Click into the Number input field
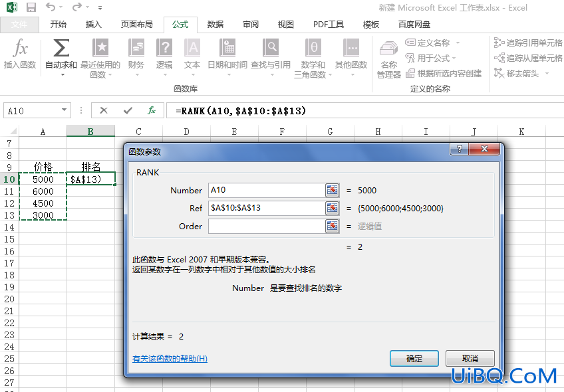The width and height of the screenshot is (564, 392). 267,190
